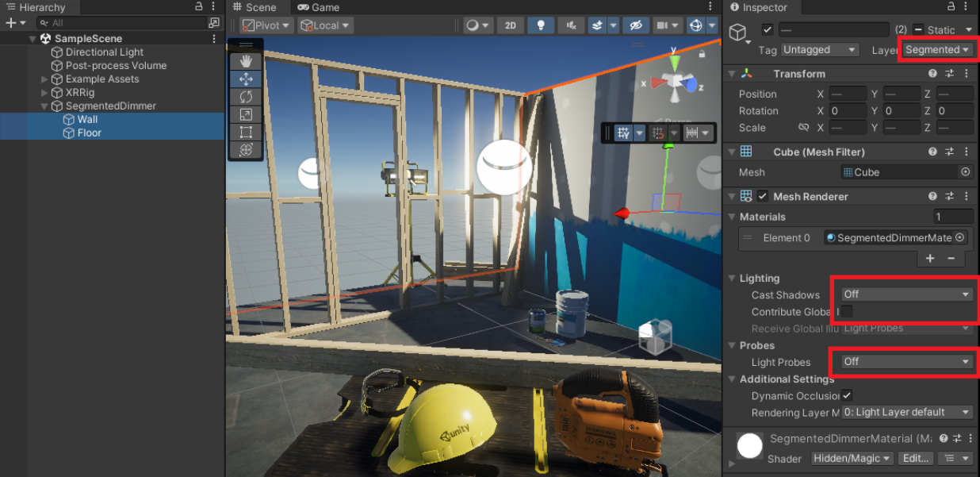Toggle scene Gizmos button
Image resolution: width=980 pixels, height=477 pixels.
click(x=695, y=25)
